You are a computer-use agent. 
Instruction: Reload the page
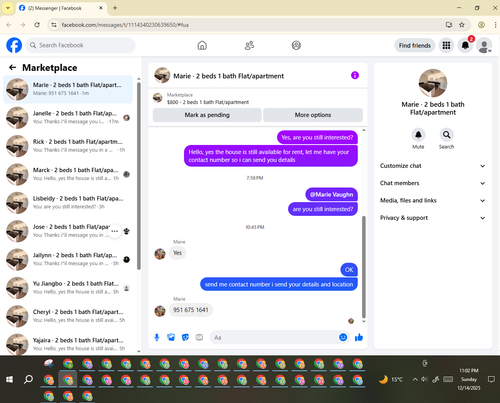(x=37, y=25)
